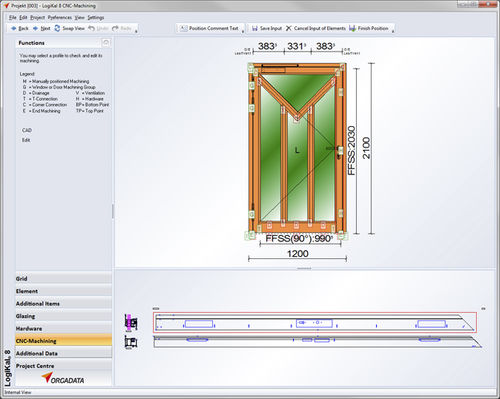
Task: Open the Edit menu
Action: [x=23, y=17]
